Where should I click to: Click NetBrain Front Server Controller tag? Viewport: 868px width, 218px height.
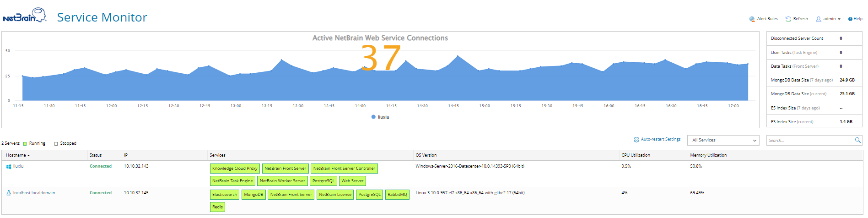pyautogui.click(x=344, y=169)
